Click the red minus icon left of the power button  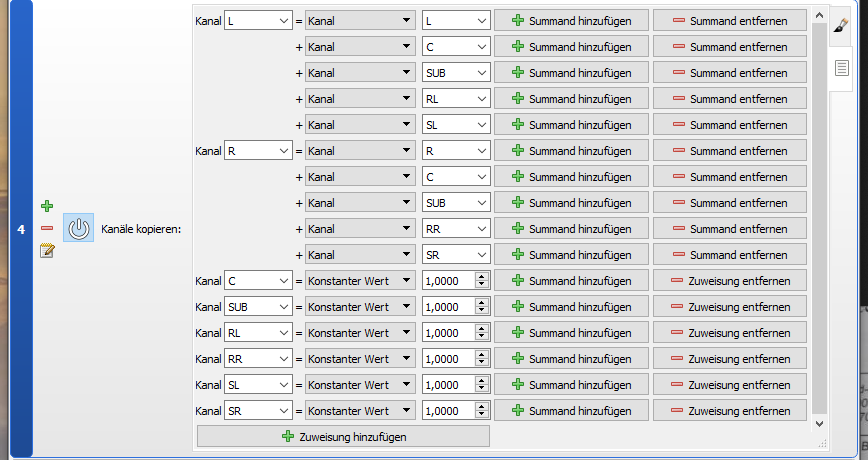tap(46, 228)
